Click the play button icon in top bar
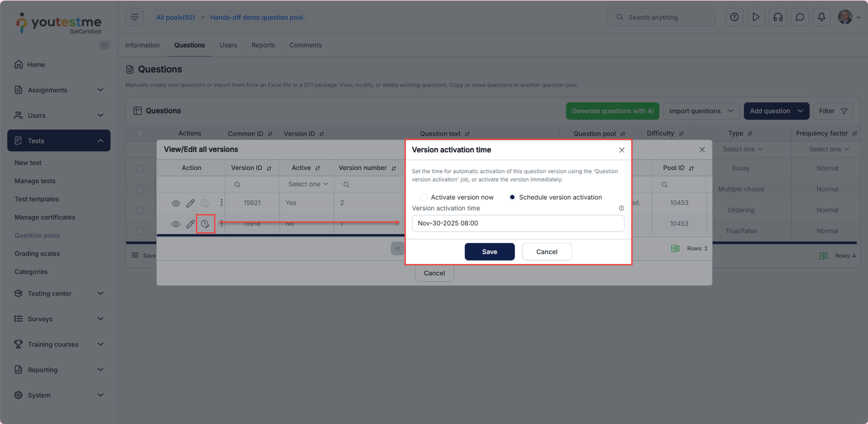The width and height of the screenshot is (868, 424). 756,17
